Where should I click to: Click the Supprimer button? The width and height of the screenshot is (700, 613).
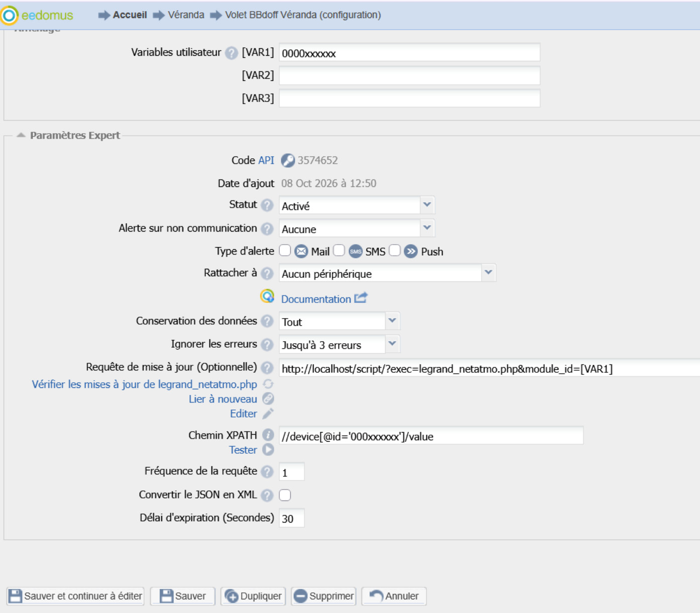324,596
